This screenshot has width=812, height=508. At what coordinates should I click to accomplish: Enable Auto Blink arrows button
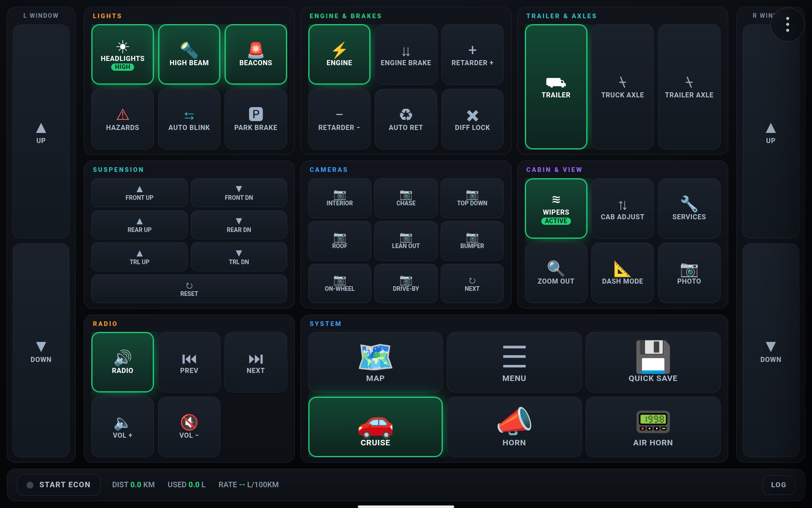pos(189,119)
